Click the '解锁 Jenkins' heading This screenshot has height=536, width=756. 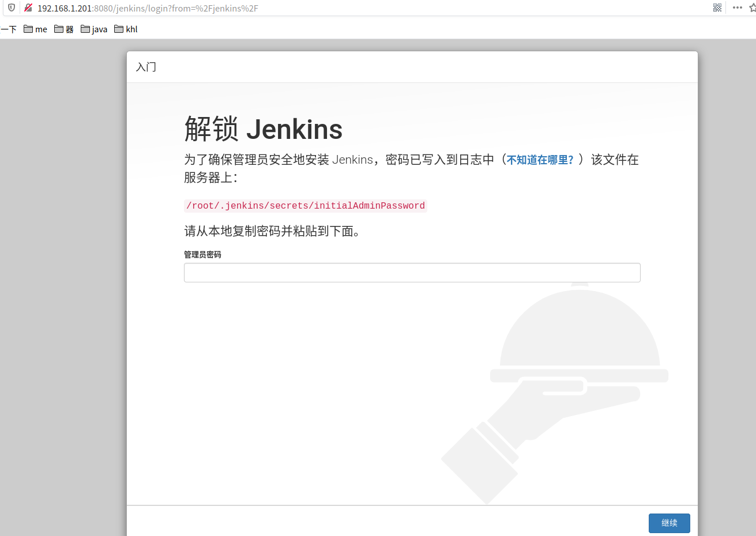pos(264,129)
